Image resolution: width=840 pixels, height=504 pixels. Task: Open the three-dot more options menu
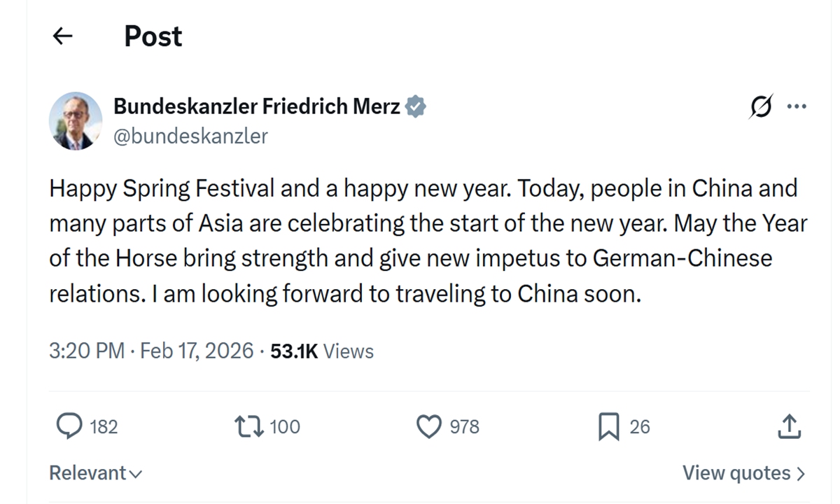tap(797, 106)
